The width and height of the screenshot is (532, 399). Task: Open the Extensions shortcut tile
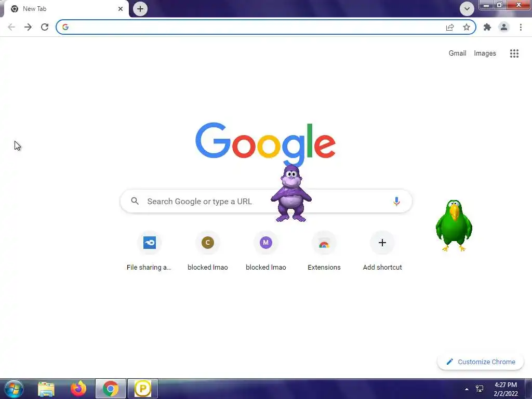[324, 251]
